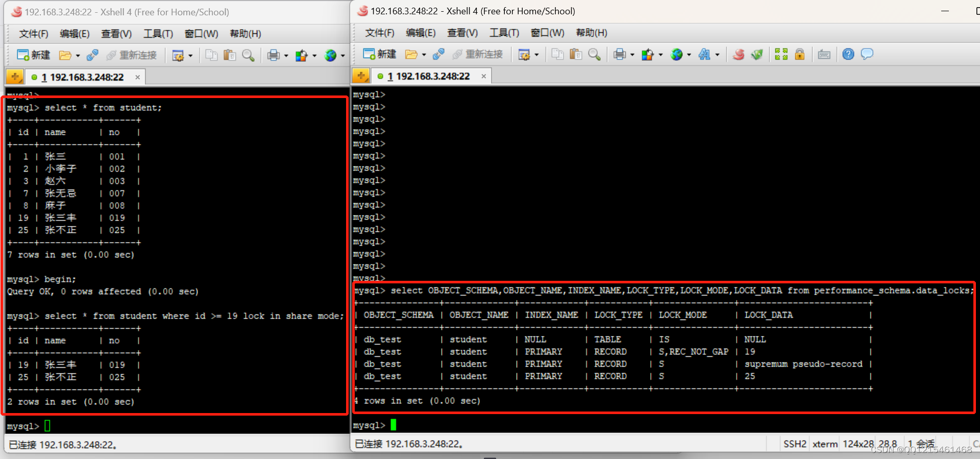Open 编辑(E) menu in left Xshell window
Image resolution: width=980 pixels, height=459 pixels.
(x=75, y=34)
